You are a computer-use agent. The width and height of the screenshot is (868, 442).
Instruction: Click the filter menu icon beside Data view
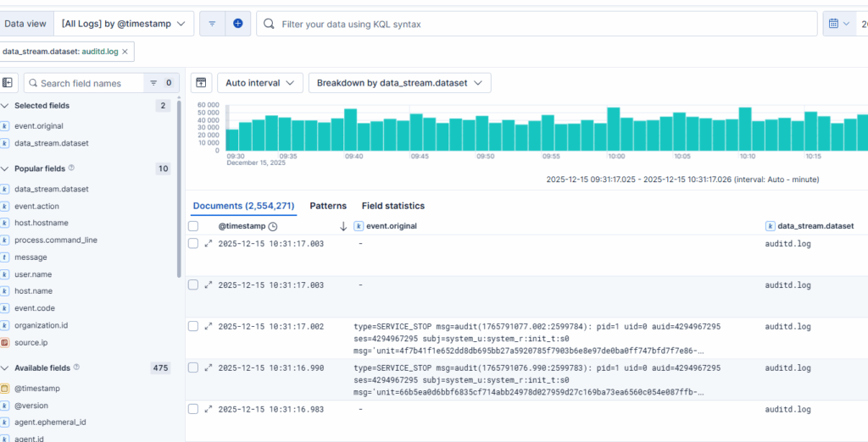[x=212, y=24]
